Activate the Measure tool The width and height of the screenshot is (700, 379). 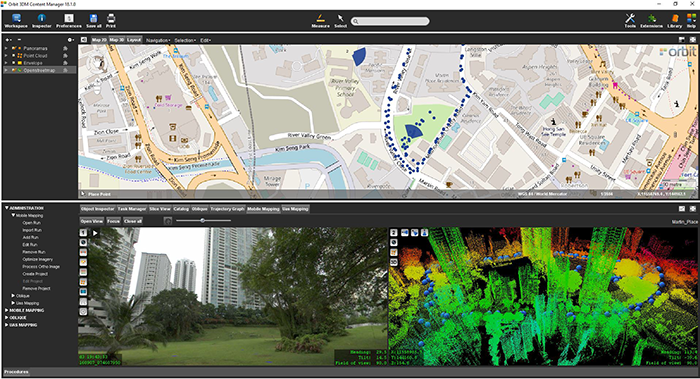tap(321, 21)
